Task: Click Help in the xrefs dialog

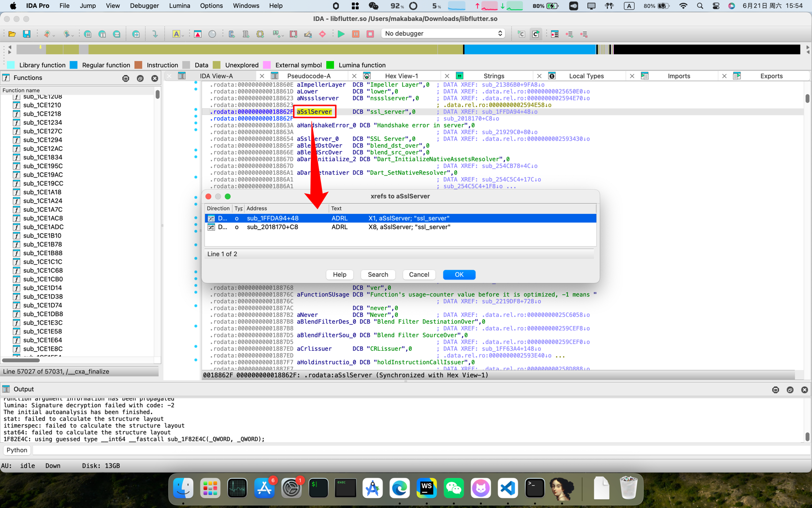Action: [x=339, y=275]
